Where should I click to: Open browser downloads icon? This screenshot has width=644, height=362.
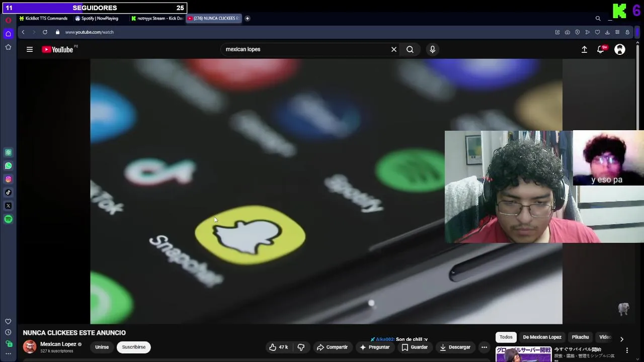coord(607,32)
